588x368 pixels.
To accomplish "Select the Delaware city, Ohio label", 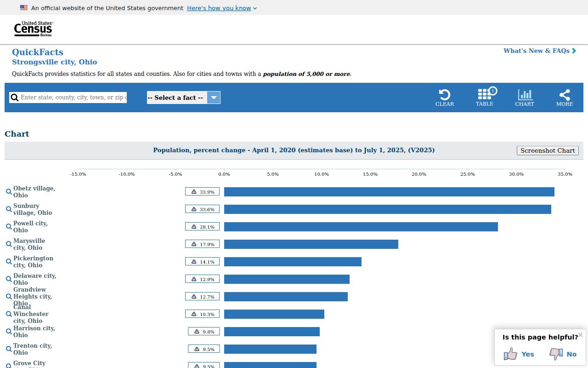I will pos(35,279).
